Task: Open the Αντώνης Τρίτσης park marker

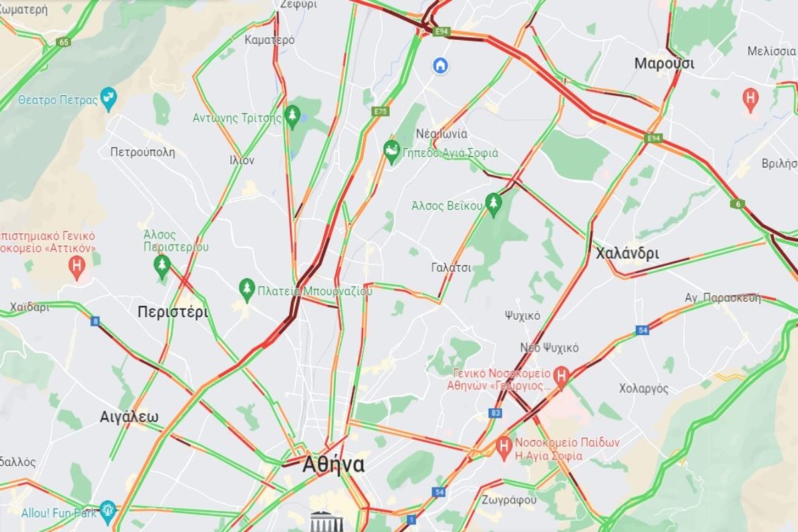Action: [292, 116]
